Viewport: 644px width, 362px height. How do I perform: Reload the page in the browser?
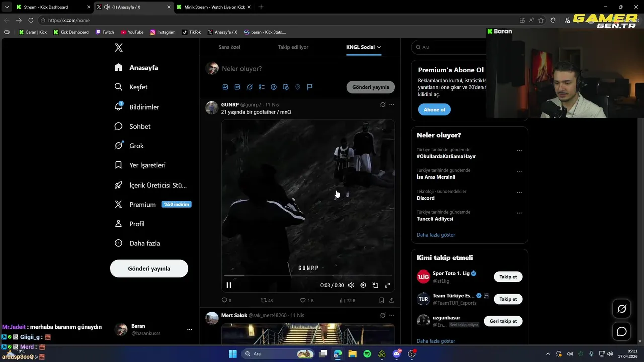(31, 20)
